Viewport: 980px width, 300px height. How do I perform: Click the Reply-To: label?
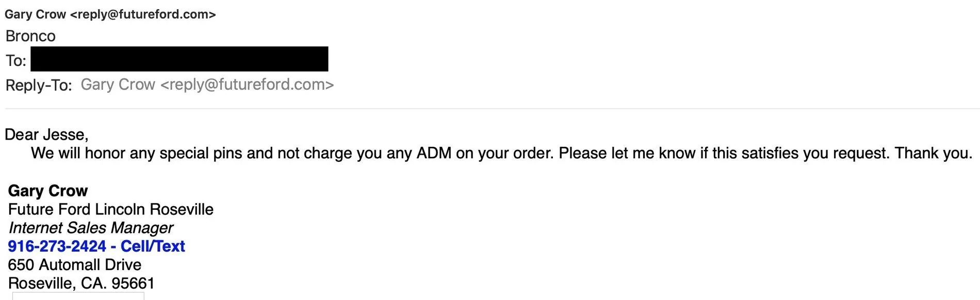(39, 85)
